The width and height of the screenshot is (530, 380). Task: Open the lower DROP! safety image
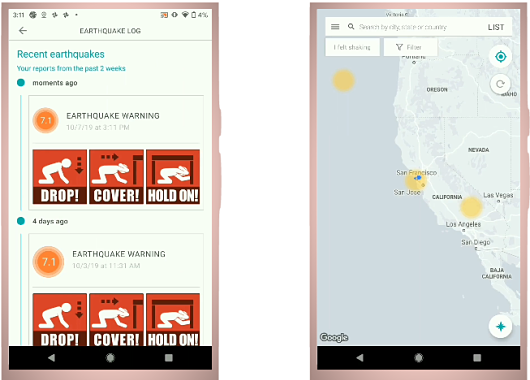[x=60, y=320]
